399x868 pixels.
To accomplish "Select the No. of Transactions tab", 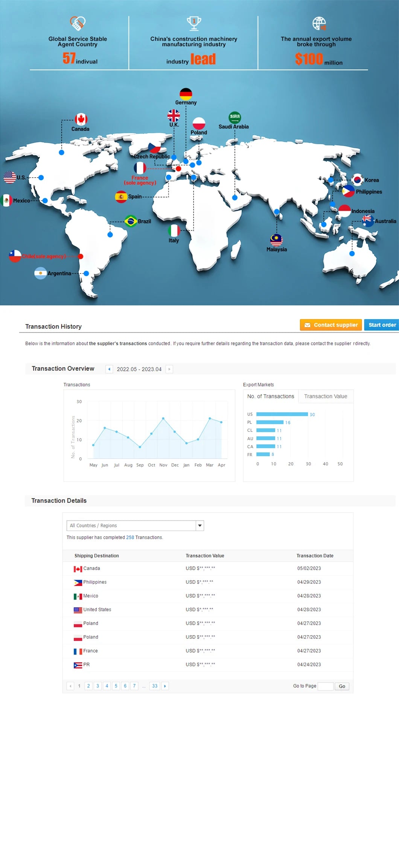I will click(x=271, y=396).
